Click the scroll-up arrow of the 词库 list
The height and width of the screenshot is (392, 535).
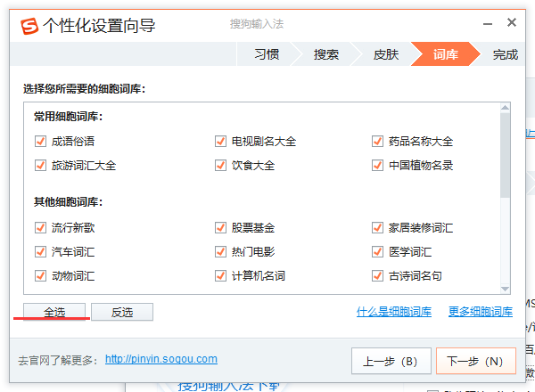(505, 108)
